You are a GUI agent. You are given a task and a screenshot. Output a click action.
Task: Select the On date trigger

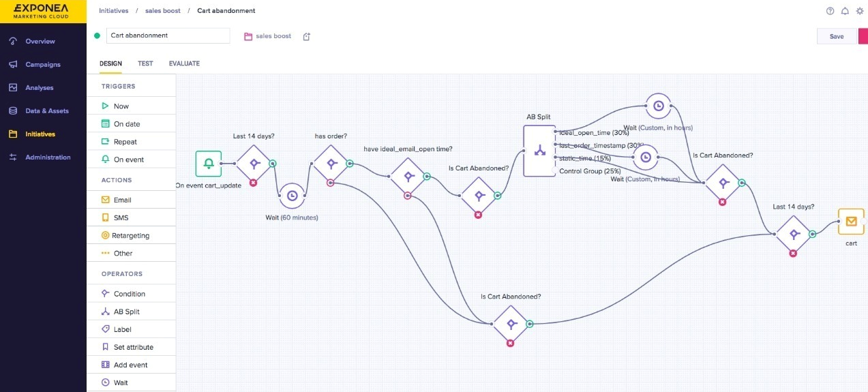coord(131,123)
